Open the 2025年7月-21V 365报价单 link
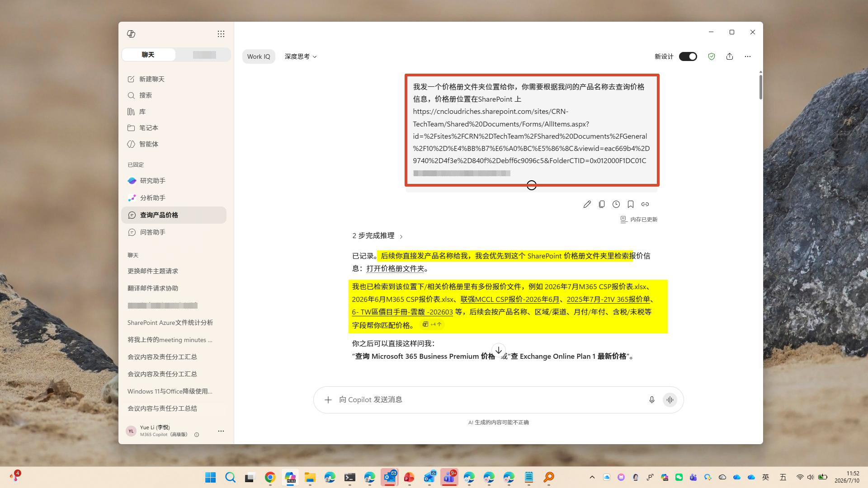The image size is (868, 488). [x=608, y=299]
